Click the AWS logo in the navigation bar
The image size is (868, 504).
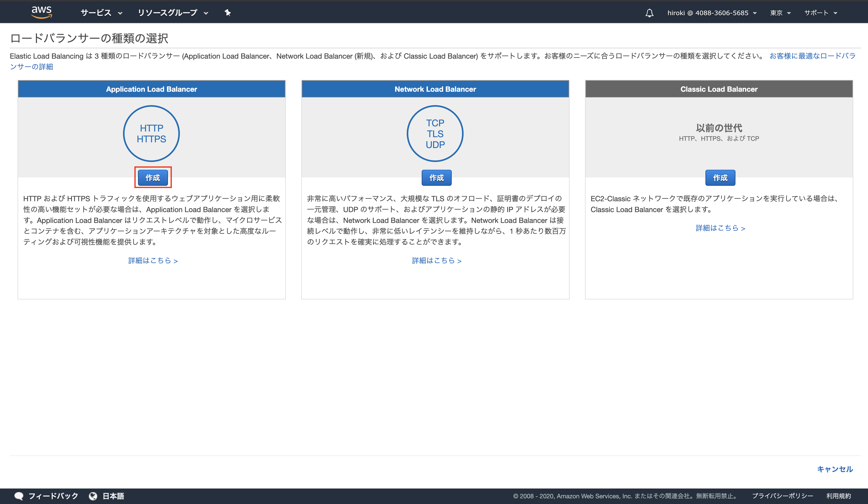point(41,12)
